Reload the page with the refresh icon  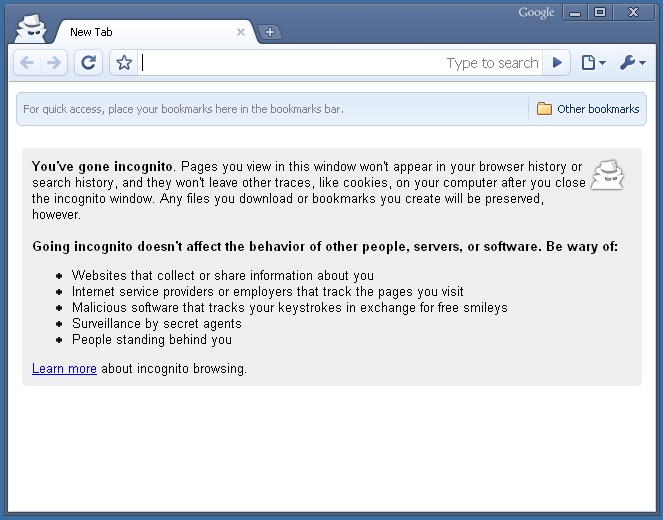(88, 63)
